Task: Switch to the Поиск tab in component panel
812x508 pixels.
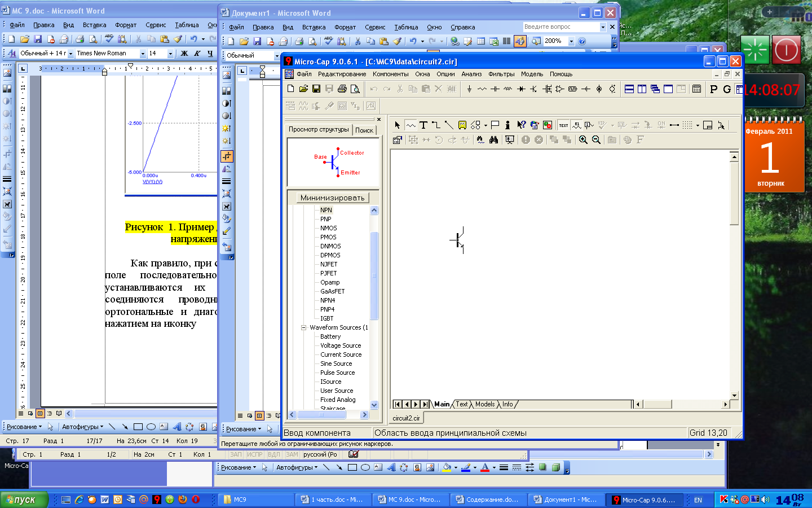Action: (x=364, y=130)
